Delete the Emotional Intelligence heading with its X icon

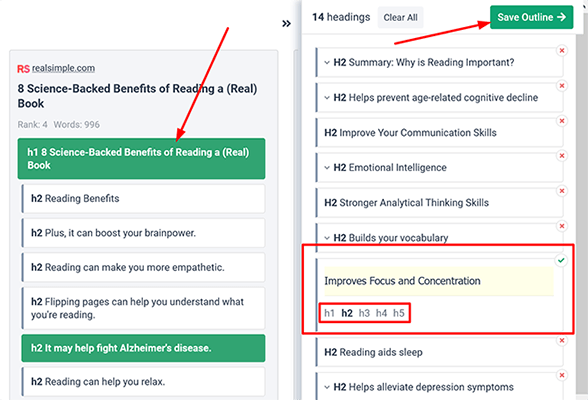tap(562, 156)
